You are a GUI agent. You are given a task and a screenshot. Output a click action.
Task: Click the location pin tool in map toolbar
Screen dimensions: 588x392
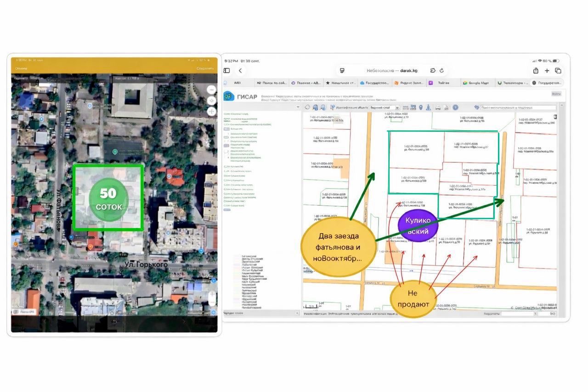click(x=421, y=108)
